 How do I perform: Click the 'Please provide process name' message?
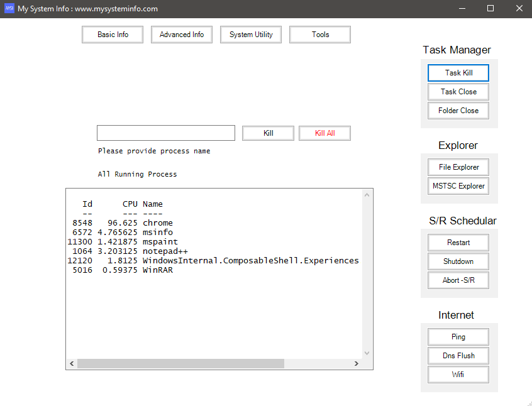click(x=154, y=151)
